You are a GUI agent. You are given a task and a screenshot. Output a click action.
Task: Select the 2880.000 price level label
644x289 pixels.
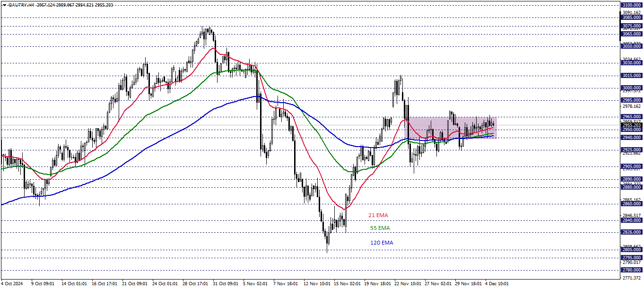pyautogui.click(x=631, y=187)
